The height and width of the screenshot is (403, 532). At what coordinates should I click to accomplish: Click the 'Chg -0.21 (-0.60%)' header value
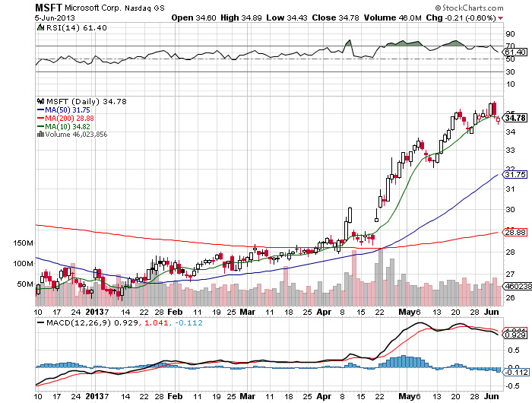click(x=461, y=17)
